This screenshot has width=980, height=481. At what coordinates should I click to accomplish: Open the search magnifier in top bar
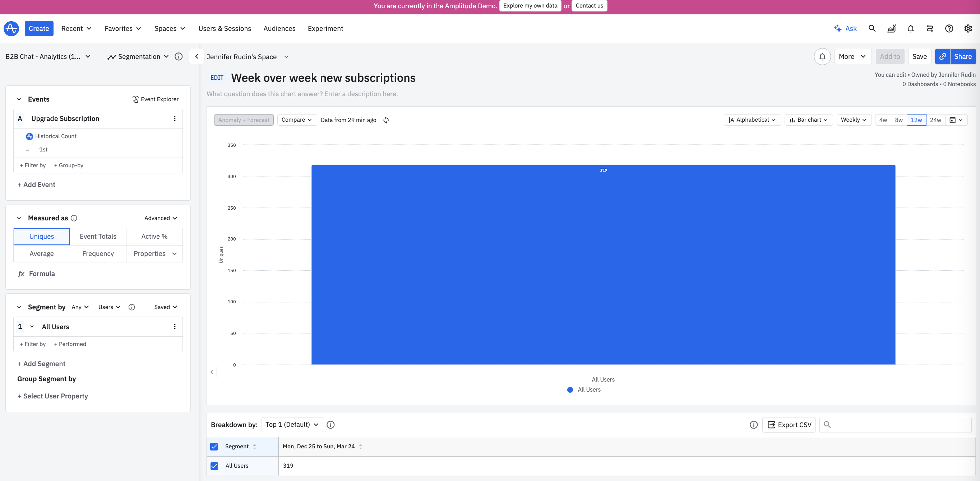[872, 28]
